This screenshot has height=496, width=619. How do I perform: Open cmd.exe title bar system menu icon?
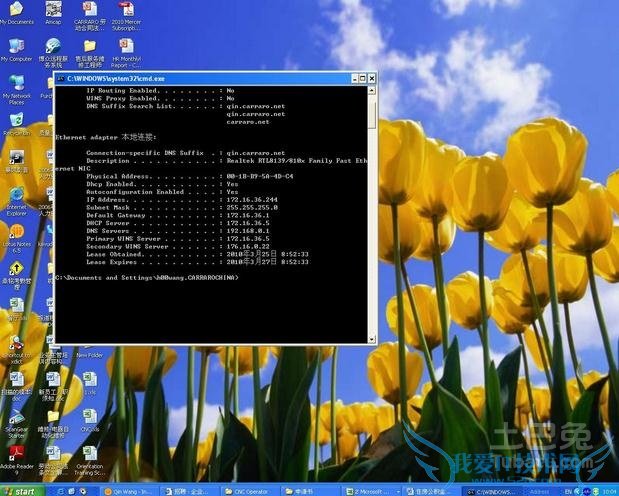60,77
